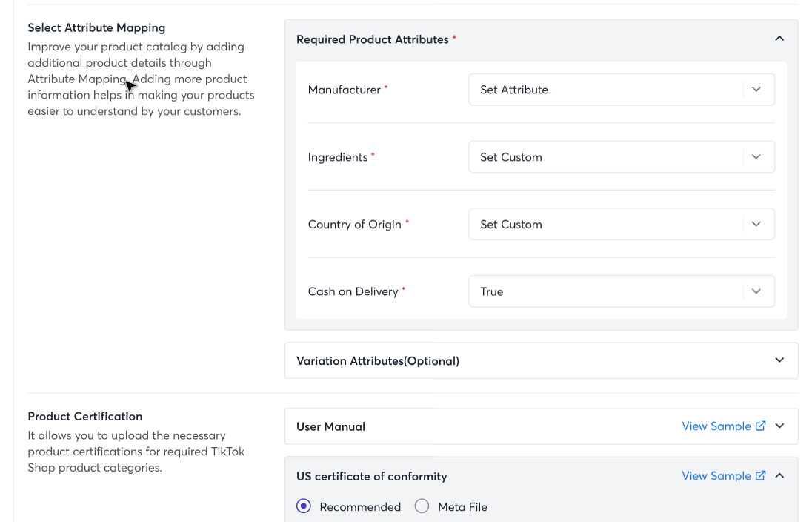Click the US certificate of conformity title
The image size is (812, 522).
(x=371, y=476)
